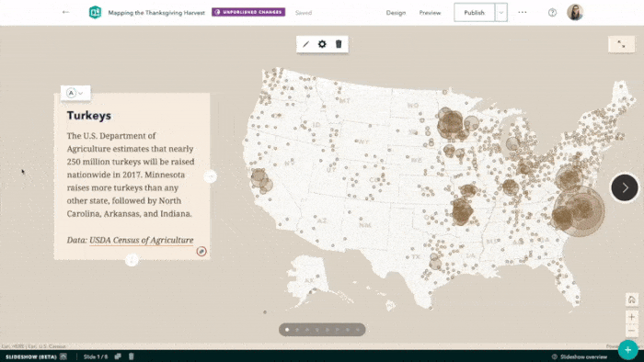The width and height of the screenshot is (644, 362).
Task: Click the Publish button
Action: click(475, 13)
